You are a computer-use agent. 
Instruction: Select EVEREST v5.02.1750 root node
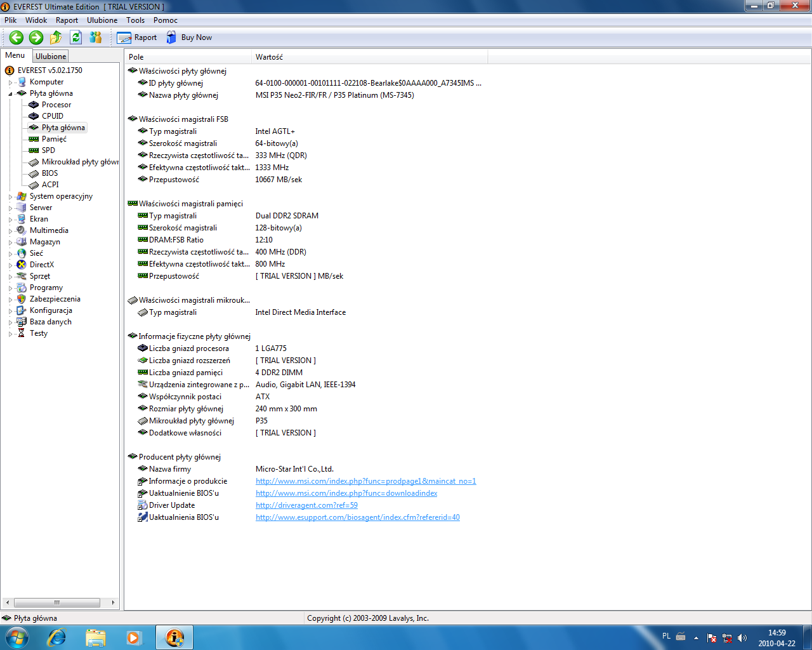pyautogui.click(x=50, y=70)
